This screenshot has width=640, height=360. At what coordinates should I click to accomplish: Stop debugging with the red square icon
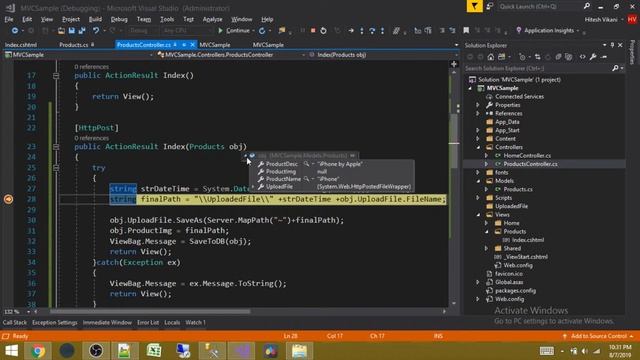point(313,31)
